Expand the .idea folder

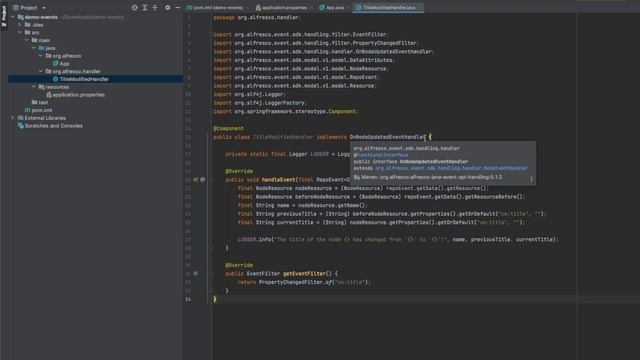point(20,25)
